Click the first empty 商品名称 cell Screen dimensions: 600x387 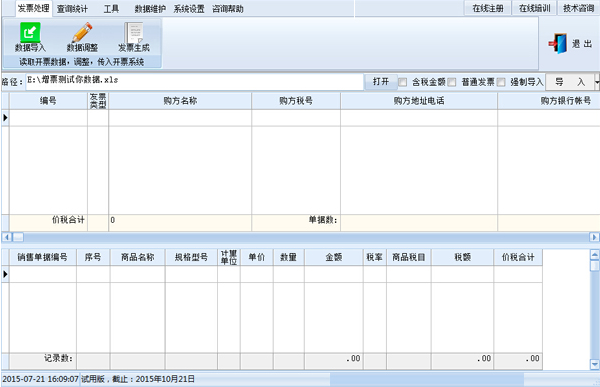tap(138, 274)
